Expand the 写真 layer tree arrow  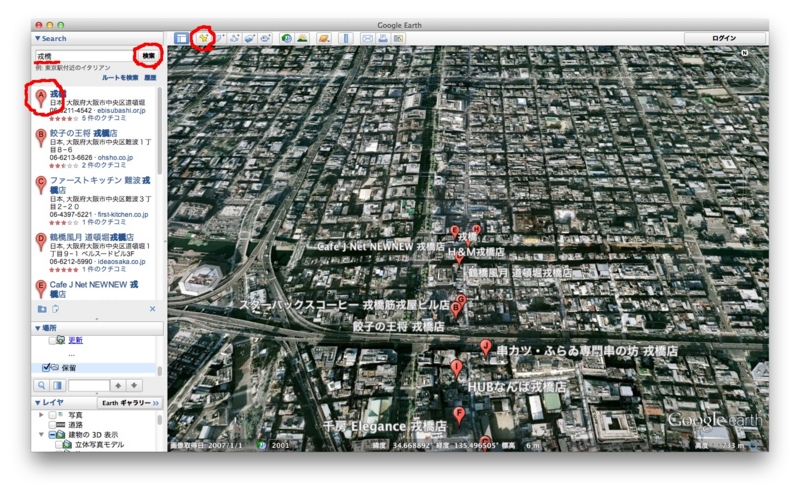pyautogui.click(x=41, y=415)
